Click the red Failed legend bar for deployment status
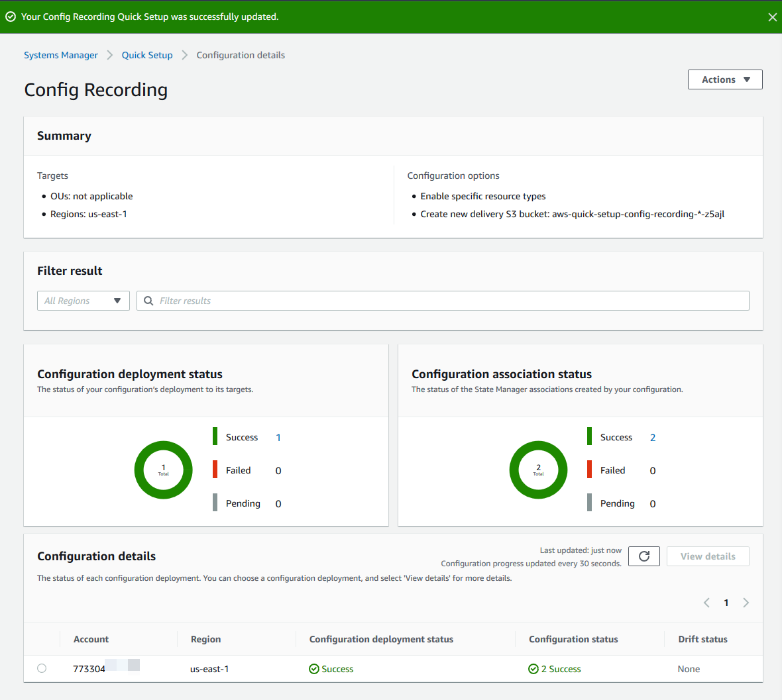This screenshot has height=700, width=782. tap(215, 470)
